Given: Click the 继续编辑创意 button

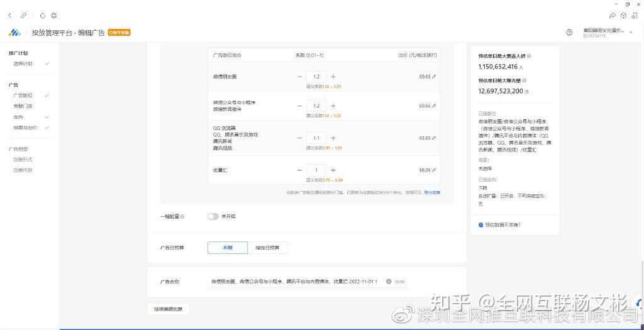Looking at the screenshot, I should click(x=168, y=309).
